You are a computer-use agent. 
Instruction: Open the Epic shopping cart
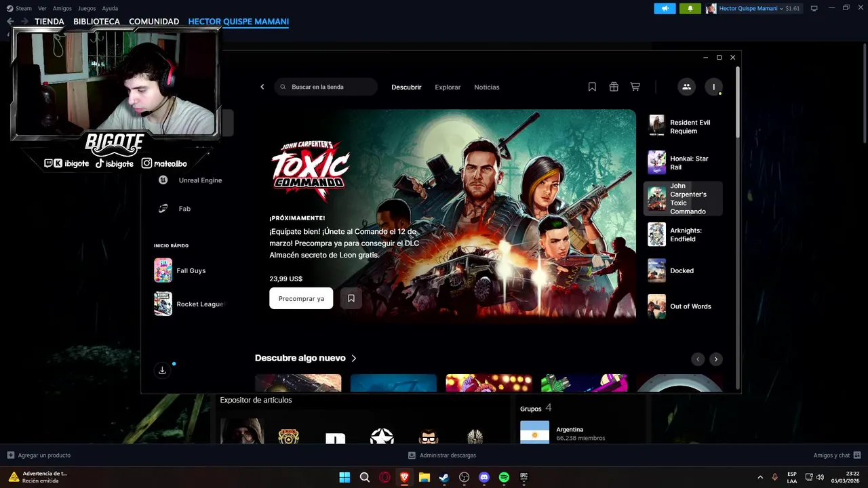(635, 87)
